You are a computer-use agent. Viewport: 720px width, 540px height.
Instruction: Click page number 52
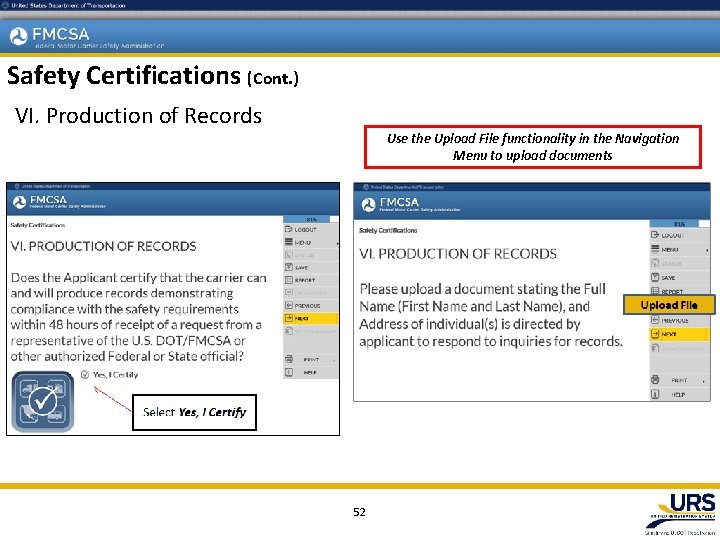[359, 512]
